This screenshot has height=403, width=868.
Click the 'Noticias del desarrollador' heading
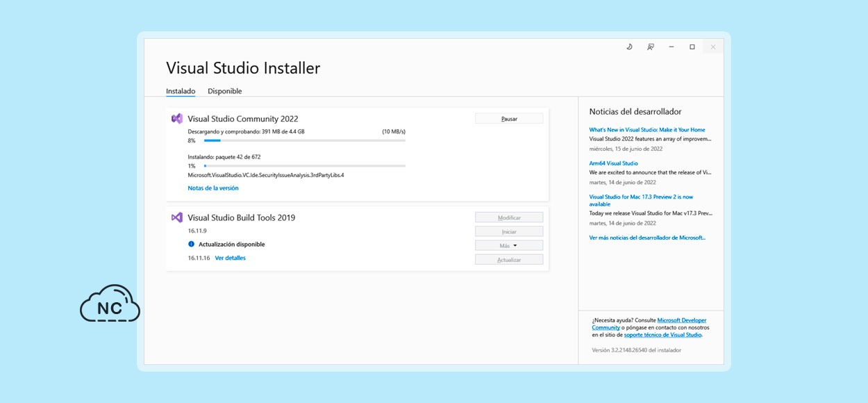coord(635,111)
